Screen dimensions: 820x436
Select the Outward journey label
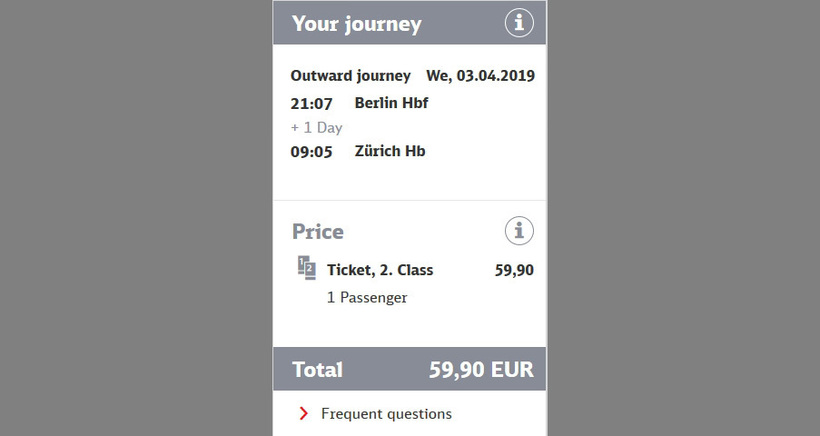point(350,76)
